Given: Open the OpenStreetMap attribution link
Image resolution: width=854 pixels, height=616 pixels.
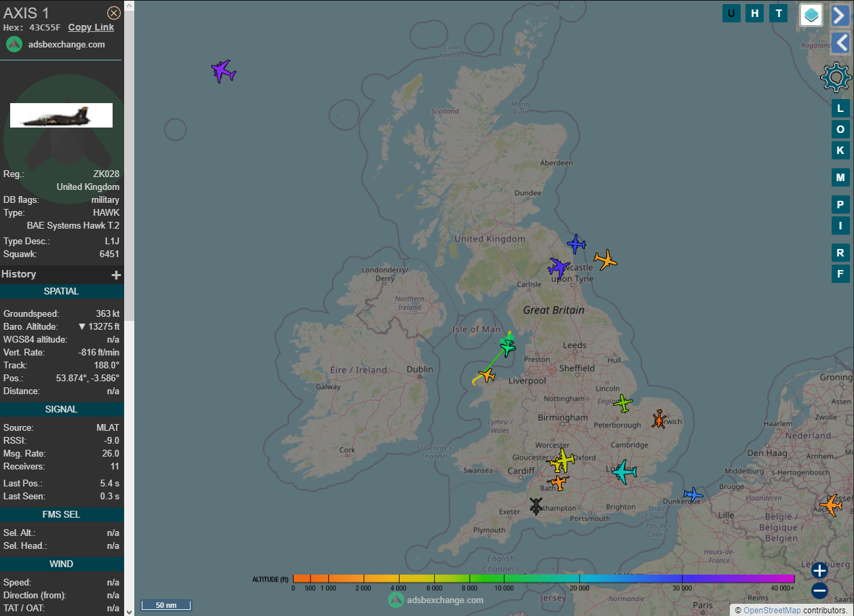Looking at the screenshot, I should click(772, 611).
